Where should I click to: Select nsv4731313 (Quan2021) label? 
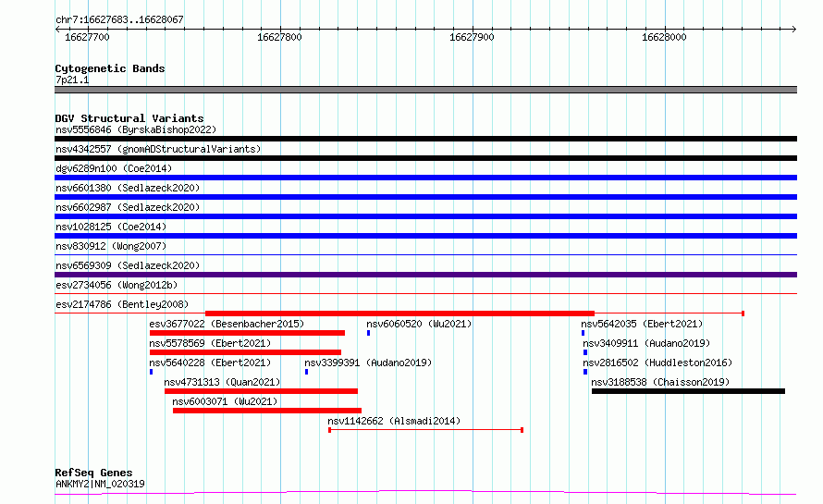222,382
